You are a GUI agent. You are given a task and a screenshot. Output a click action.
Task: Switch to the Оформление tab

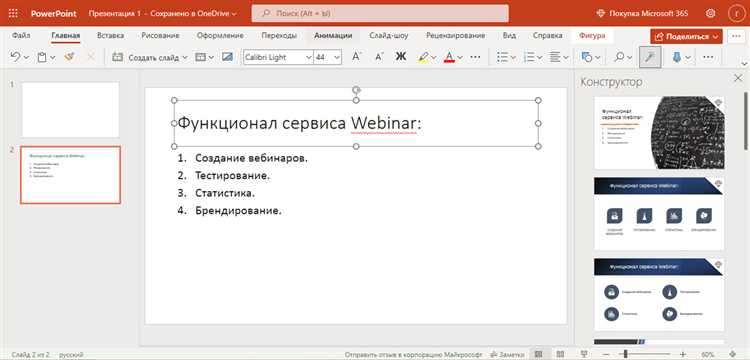pyautogui.click(x=221, y=35)
